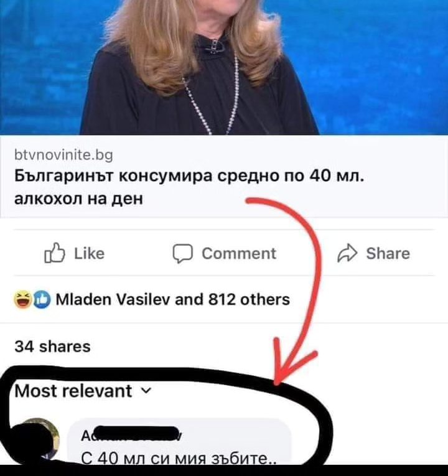Click the thumbs-up Like icon
Viewport: 448px width, 476px height.
click(x=55, y=253)
